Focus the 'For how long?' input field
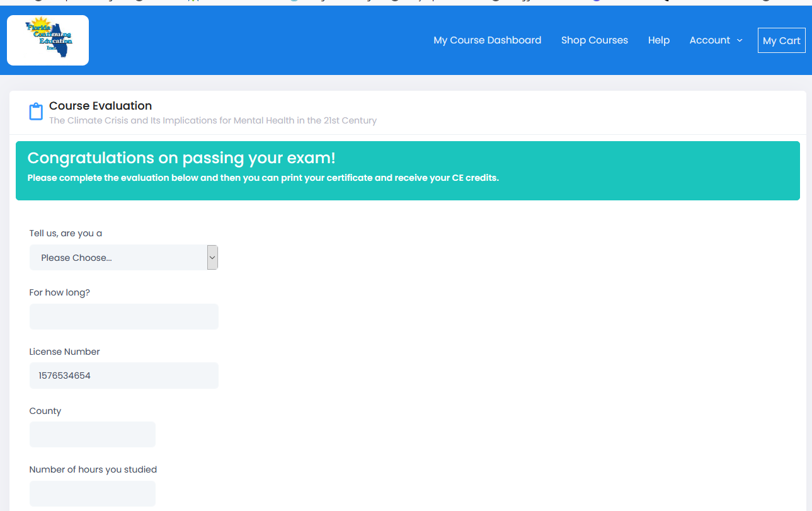The image size is (812, 511). [123, 316]
